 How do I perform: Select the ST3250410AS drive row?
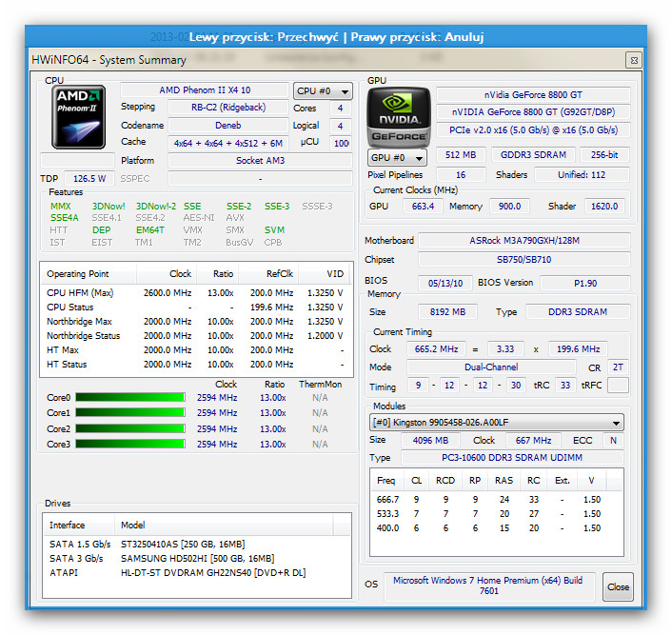click(x=196, y=545)
